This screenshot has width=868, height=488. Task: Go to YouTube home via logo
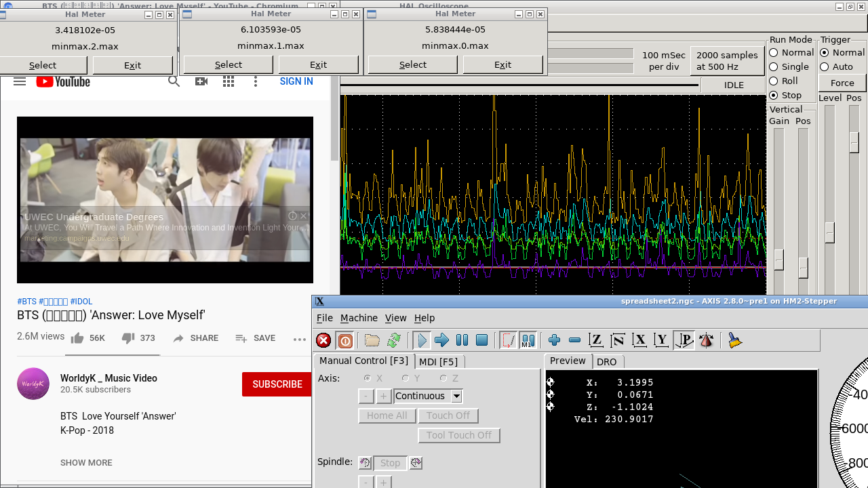point(63,81)
